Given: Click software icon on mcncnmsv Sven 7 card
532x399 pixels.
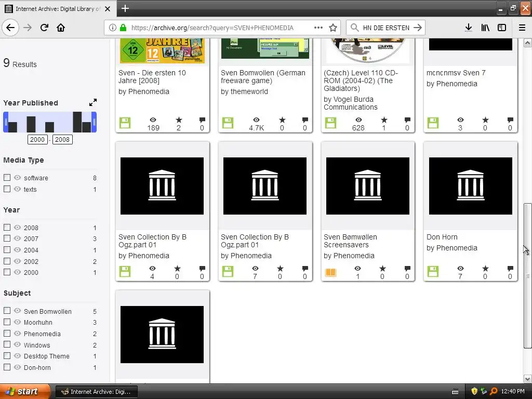Looking at the screenshot, I should 433,123.
